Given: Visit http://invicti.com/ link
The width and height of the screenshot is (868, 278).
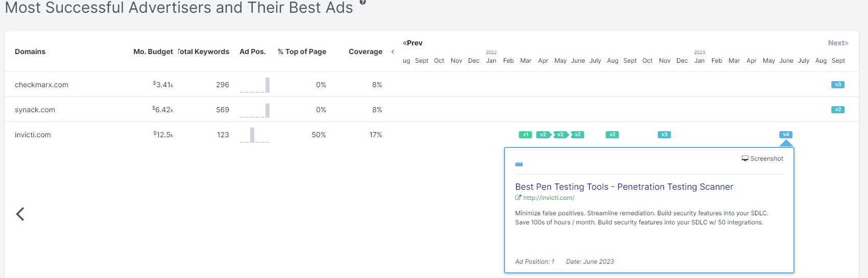Looking at the screenshot, I should (x=548, y=198).
